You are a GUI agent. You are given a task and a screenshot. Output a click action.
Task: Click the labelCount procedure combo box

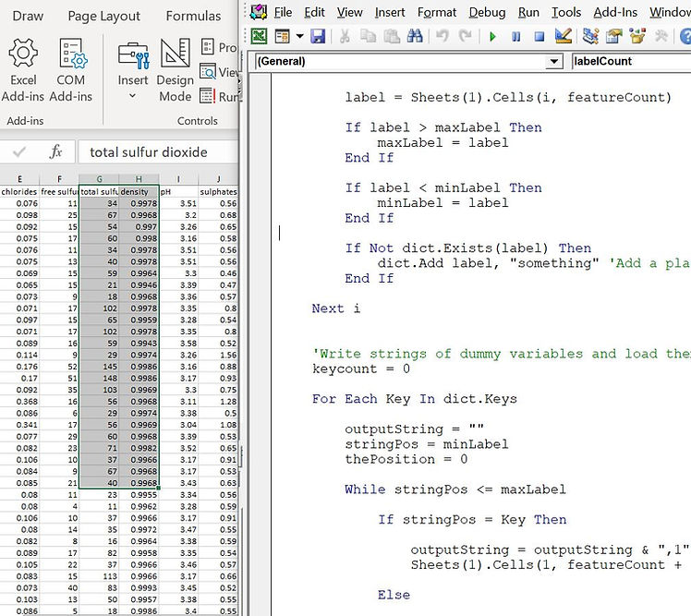coord(631,61)
